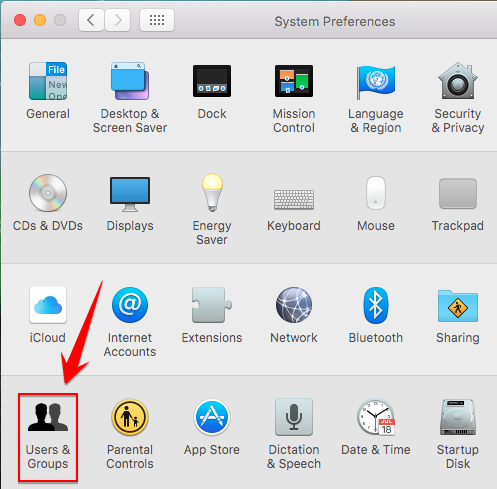Click the forward navigation arrow button
The image size is (497, 489).
117,20
